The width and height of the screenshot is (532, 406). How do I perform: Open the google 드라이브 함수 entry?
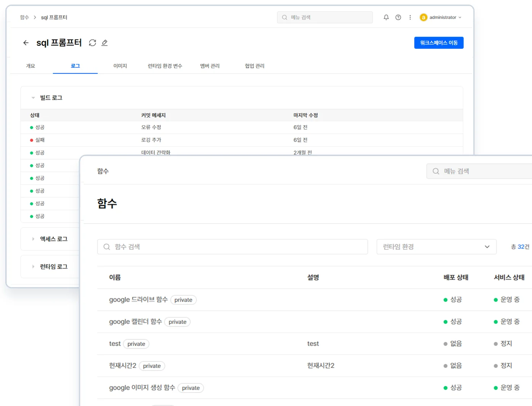click(x=138, y=300)
